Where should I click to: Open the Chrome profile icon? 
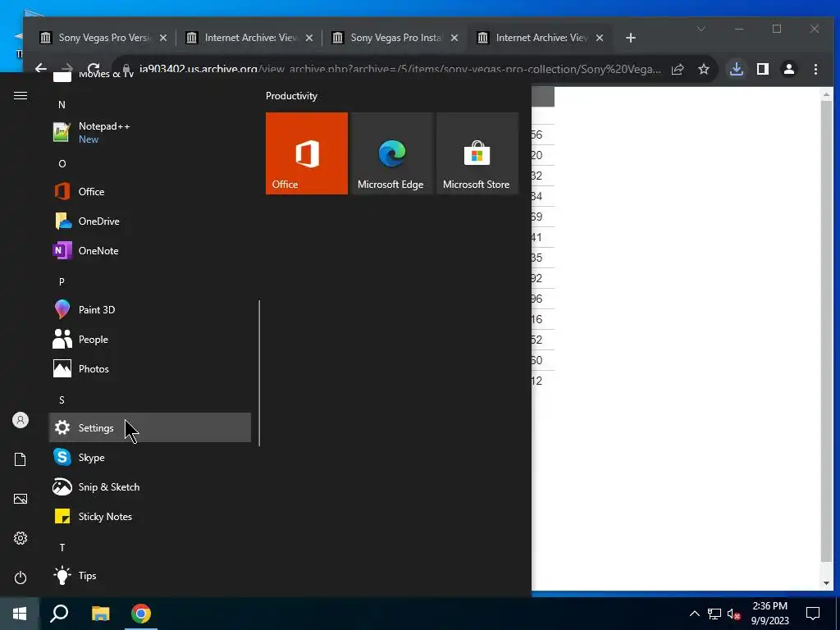click(x=789, y=69)
